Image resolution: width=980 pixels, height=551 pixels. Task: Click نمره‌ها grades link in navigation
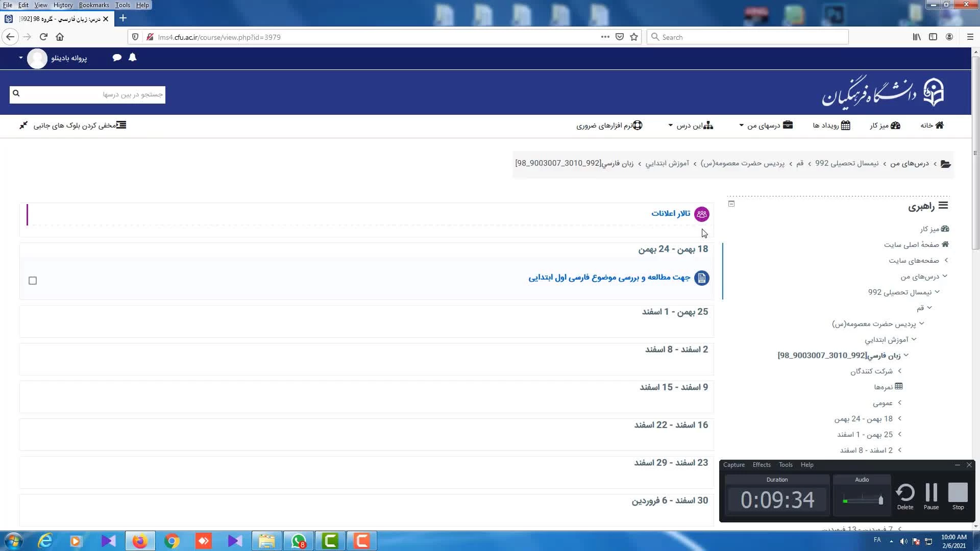[x=883, y=387]
